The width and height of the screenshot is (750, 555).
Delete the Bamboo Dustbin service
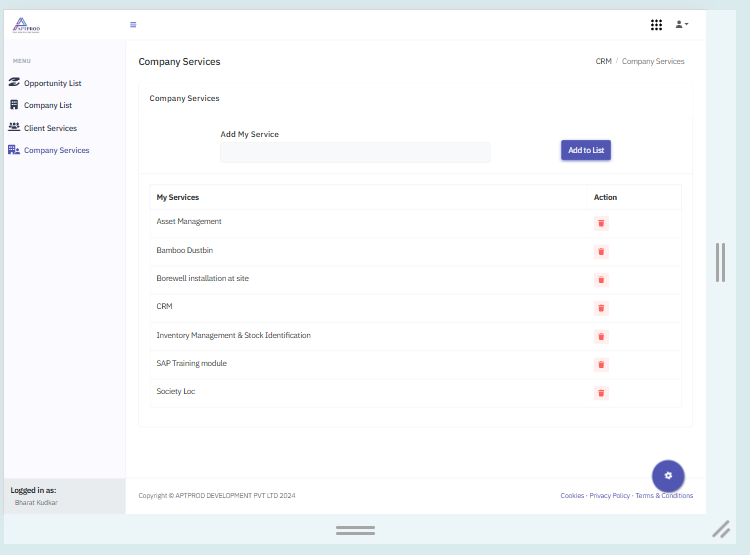(x=601, y=251)
